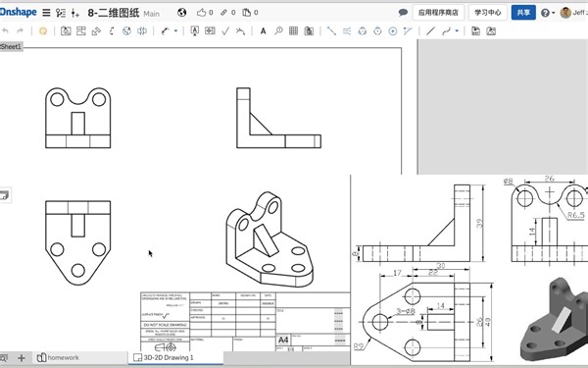Click the Insert image icon
The height and width of the screenshot is (368, 588).
(x=491, y=30)
